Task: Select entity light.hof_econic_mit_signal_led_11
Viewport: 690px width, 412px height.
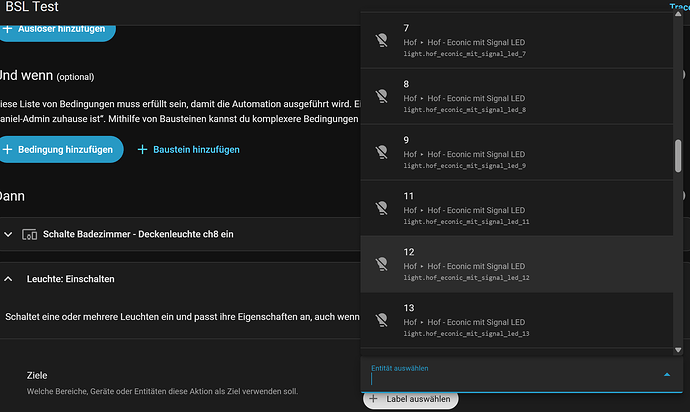Action: pyautogui.click(x=517, y=208)
